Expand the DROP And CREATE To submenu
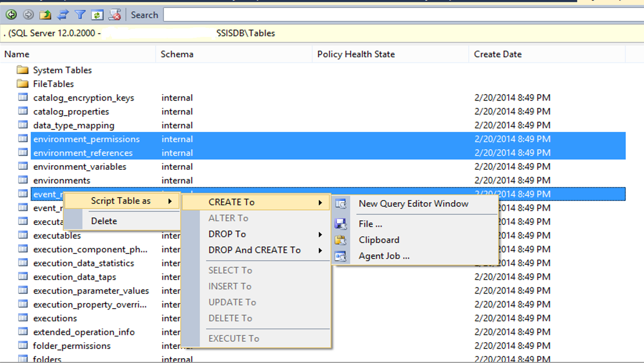Viewport: 644px width, 363px height. coord(255,250)
